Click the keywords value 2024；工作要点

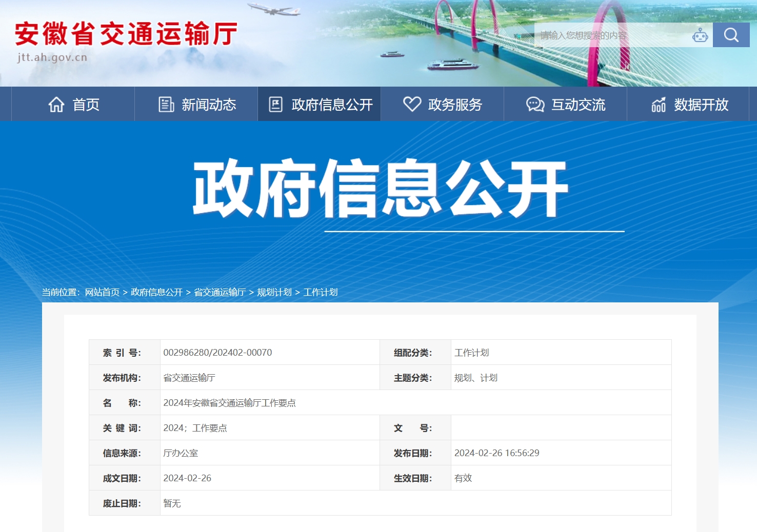tap(195, 428)
